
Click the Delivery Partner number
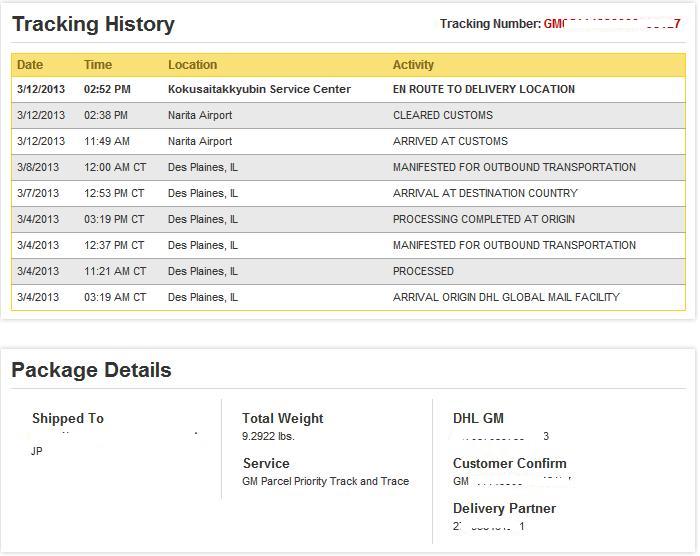click(x=489, y=526)
